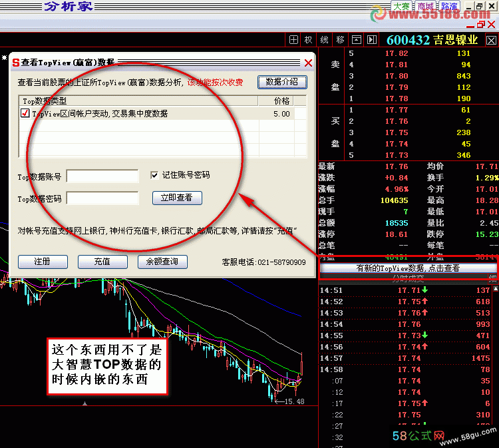
Task: Click the red S logo in dialog title
Action: coord(15,63)
